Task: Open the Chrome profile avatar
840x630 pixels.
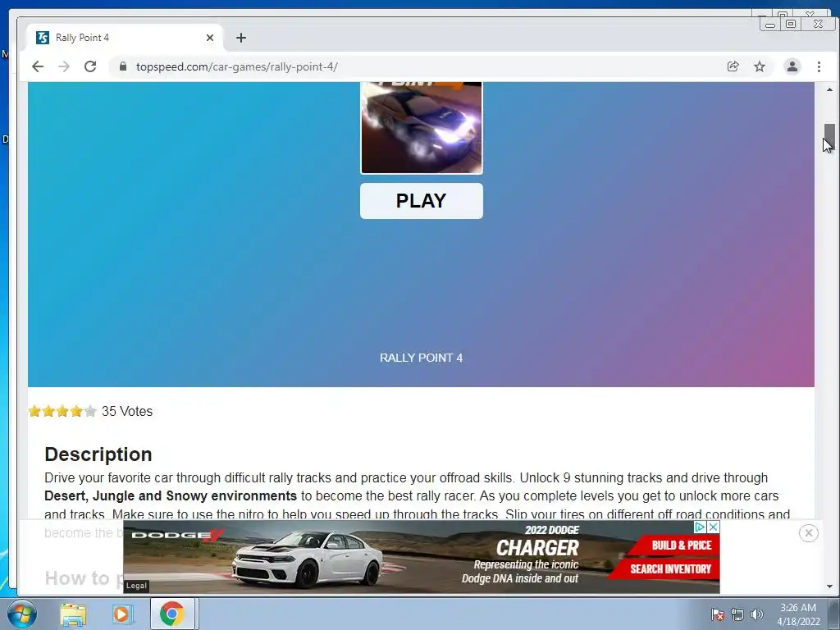Action: point(792,66)
